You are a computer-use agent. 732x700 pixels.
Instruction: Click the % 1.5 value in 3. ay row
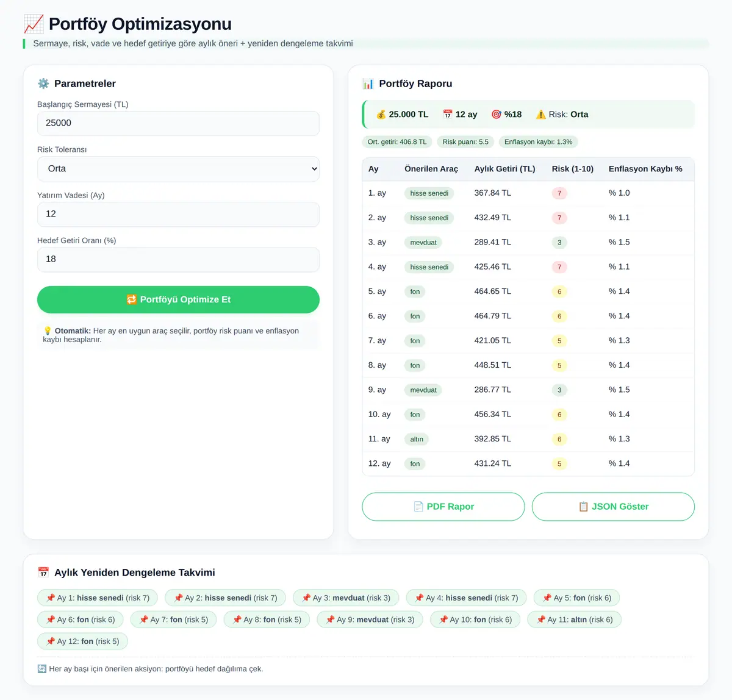pos(619,242)
